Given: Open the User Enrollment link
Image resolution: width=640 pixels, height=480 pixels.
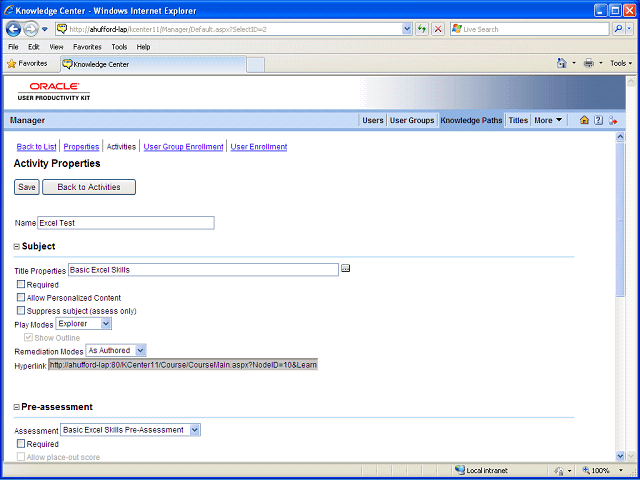Looking at the screenshot, I should (x=259, y=147).
